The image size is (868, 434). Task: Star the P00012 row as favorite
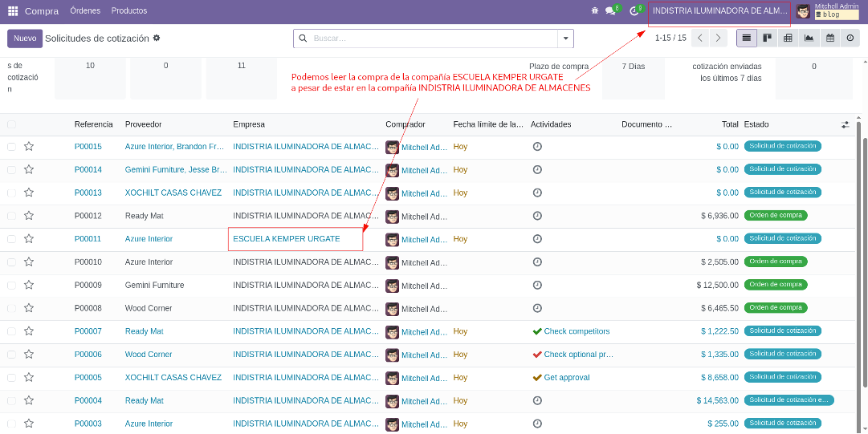coord(29,216)
